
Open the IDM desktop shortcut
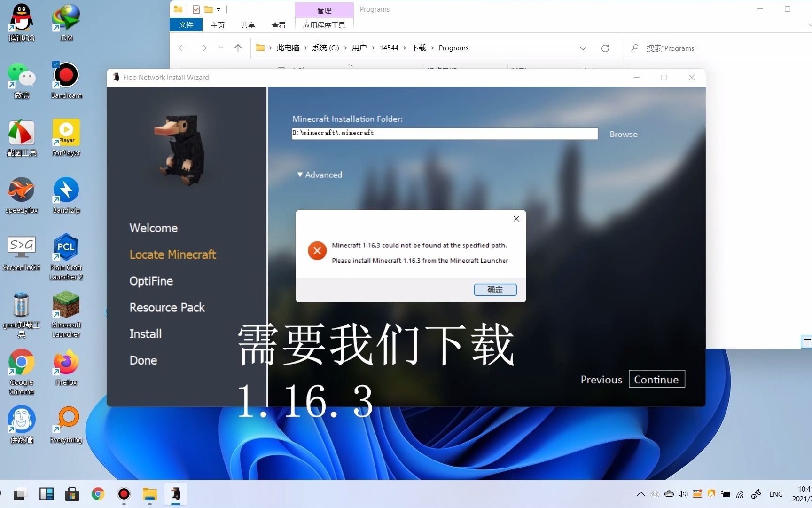[66, 22]
